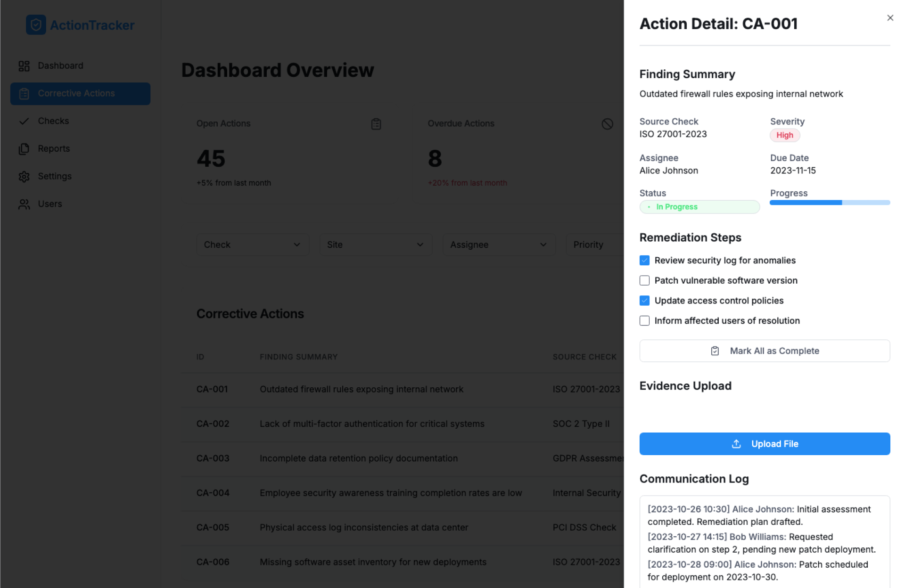Click the ActionTracker shield logo icon
Screen dimensions: 905x588
(x=36, y=25)
